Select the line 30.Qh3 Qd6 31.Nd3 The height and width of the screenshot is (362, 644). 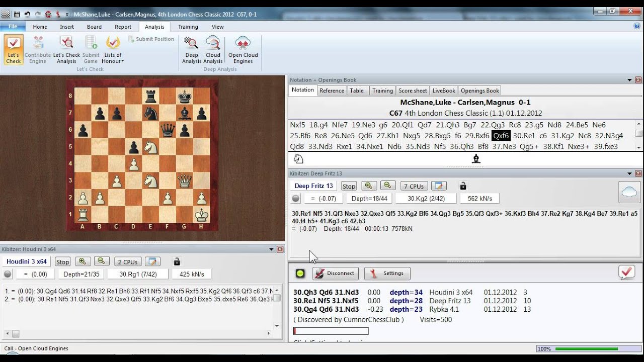pos(326,292)
